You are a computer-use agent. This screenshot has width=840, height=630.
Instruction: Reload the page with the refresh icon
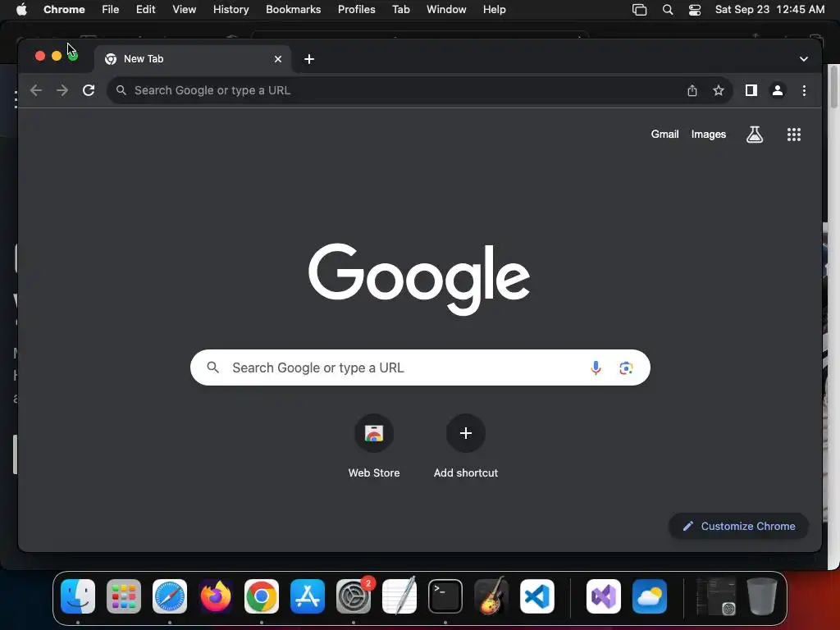click(89, 90)
